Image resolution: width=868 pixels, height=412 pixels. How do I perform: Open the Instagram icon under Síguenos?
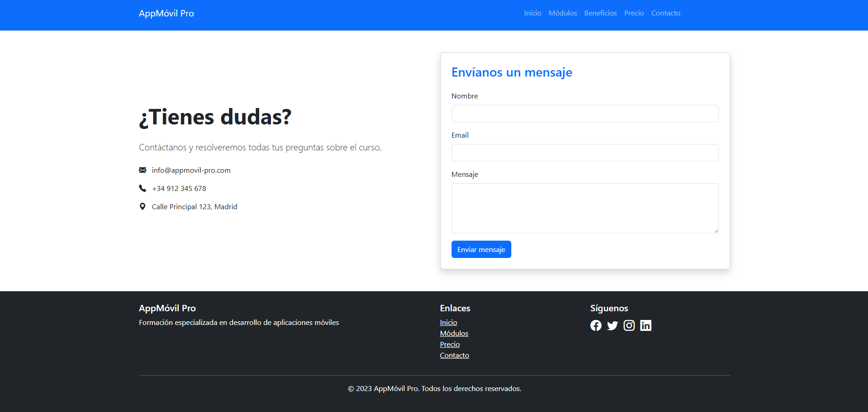click(629, 325)
